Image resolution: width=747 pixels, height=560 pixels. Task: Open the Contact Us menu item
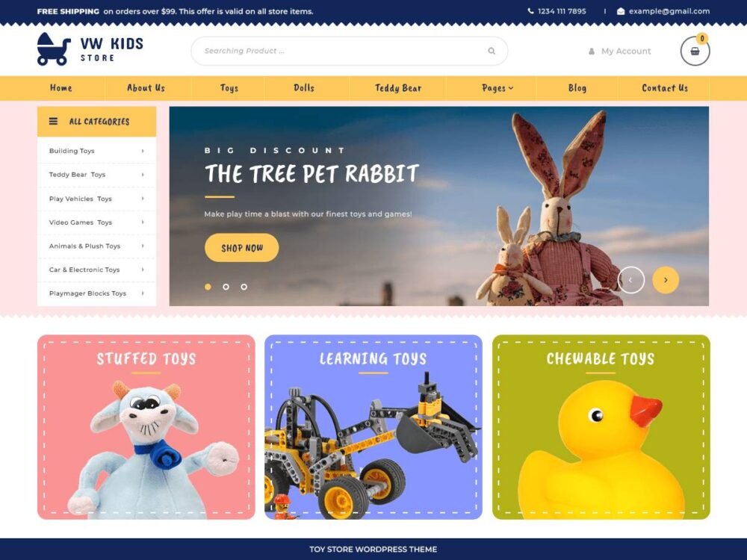click(x=665, y=88)
